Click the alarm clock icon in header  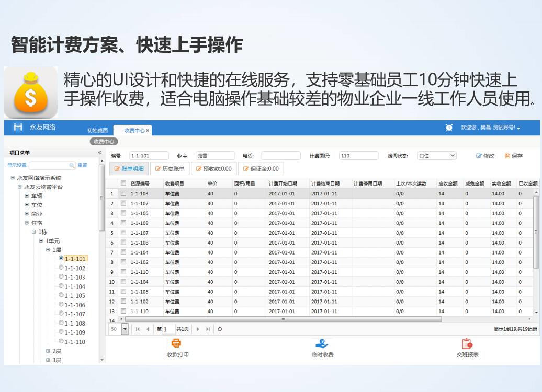[449, 128]
